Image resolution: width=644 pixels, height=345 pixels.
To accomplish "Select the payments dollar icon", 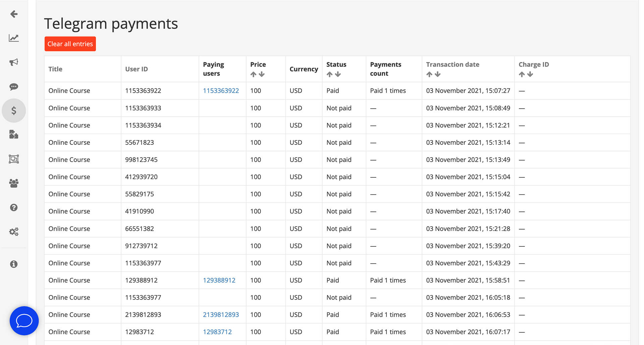I will (x=14, y=110).
